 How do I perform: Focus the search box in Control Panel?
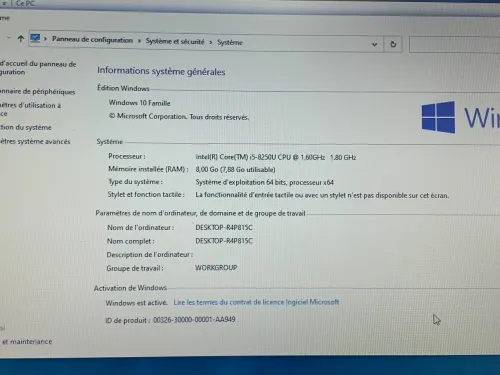tap(454, 45)
